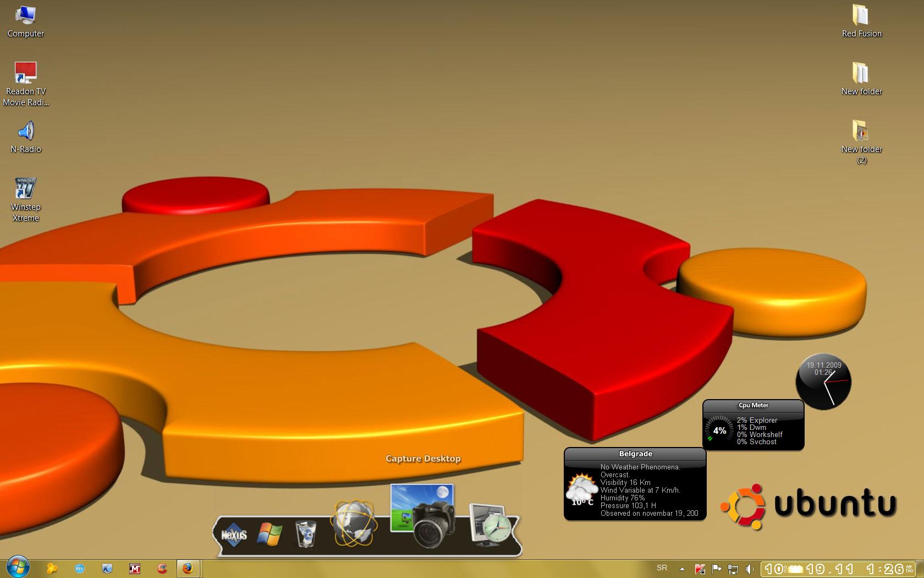Click the analog clock desktop widget
Image resolution: width=924 pixels, height=578 pixels.
click(823, 381)
